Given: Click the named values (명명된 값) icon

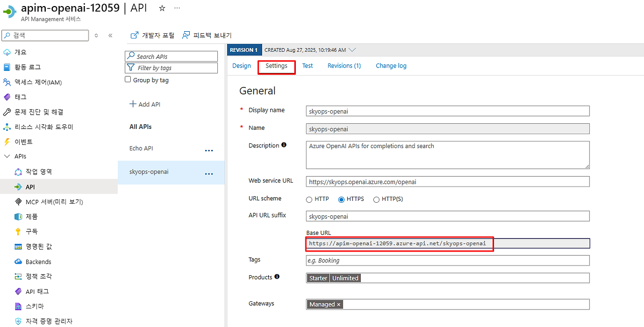Looking at the screenshot, I should tap(18, 247).
